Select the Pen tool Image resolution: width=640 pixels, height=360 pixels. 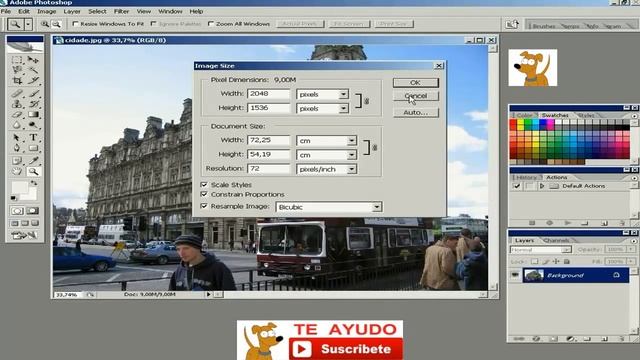click(x=17, y=148)
